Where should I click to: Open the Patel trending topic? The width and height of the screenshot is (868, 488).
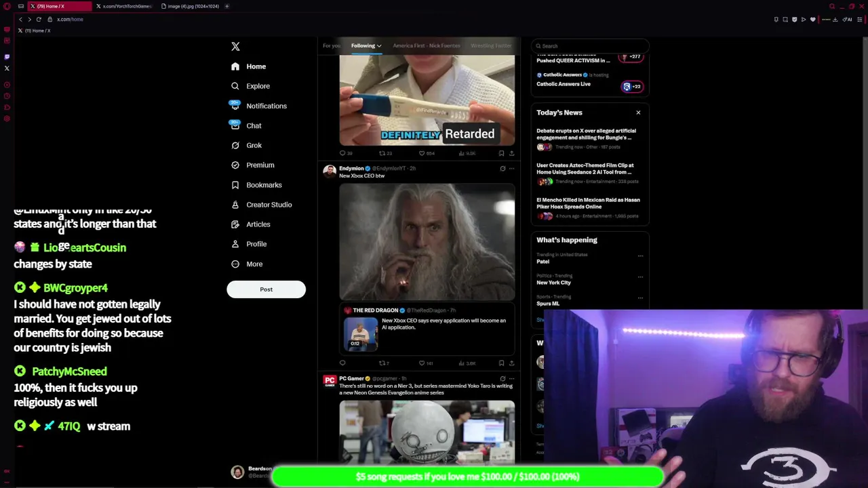coord(543,262)
